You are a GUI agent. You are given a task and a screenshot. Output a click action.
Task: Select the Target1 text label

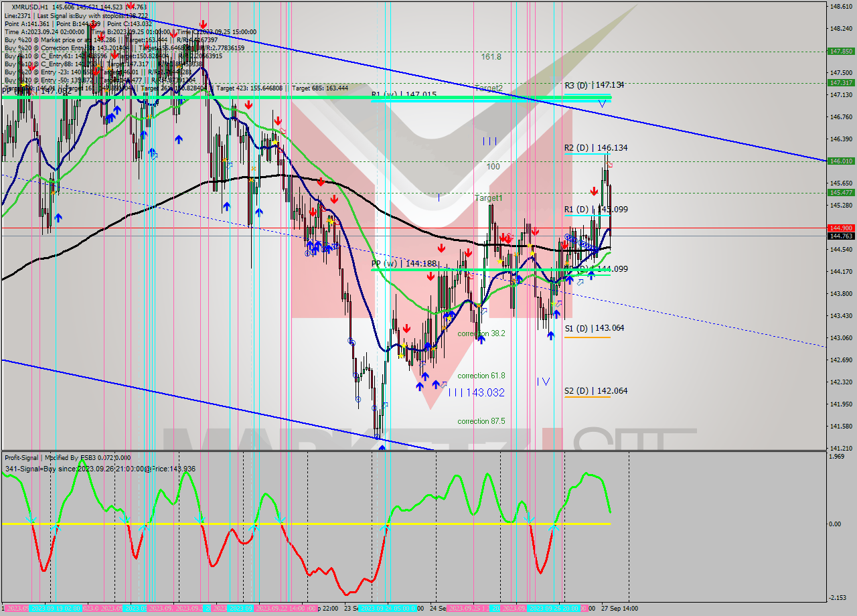click(488, 198)
